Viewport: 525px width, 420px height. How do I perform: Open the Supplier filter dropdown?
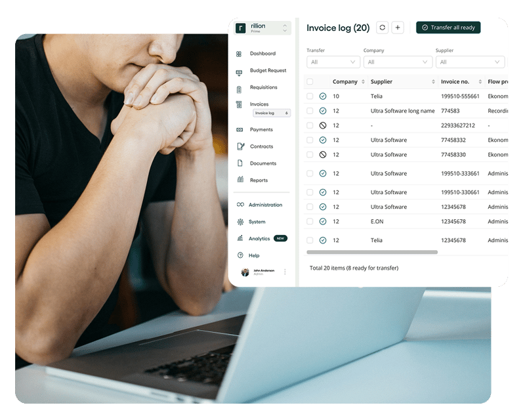coord(470,62)
